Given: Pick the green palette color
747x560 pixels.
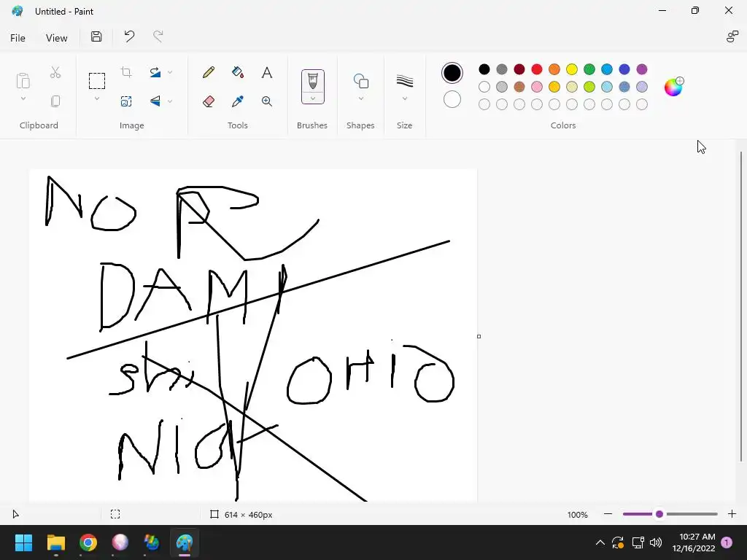Looking at the screenshot, I should [x=589, y=69].
